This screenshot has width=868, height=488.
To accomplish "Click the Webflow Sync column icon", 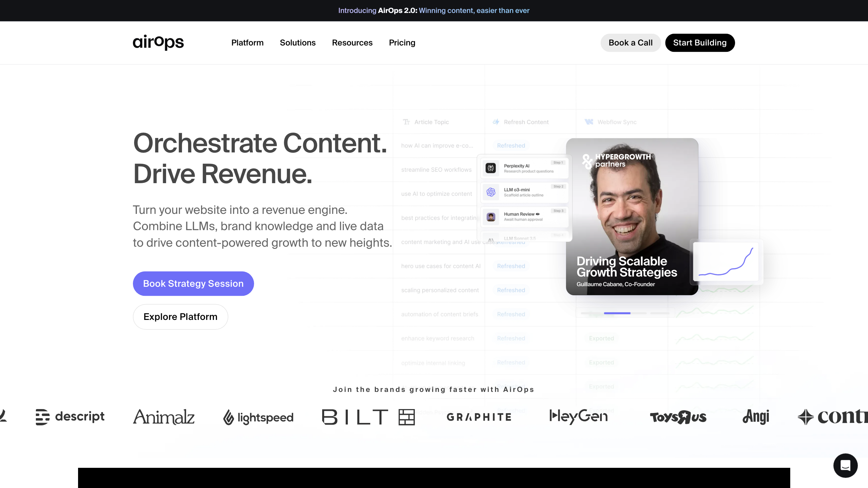I will point(589,122).
